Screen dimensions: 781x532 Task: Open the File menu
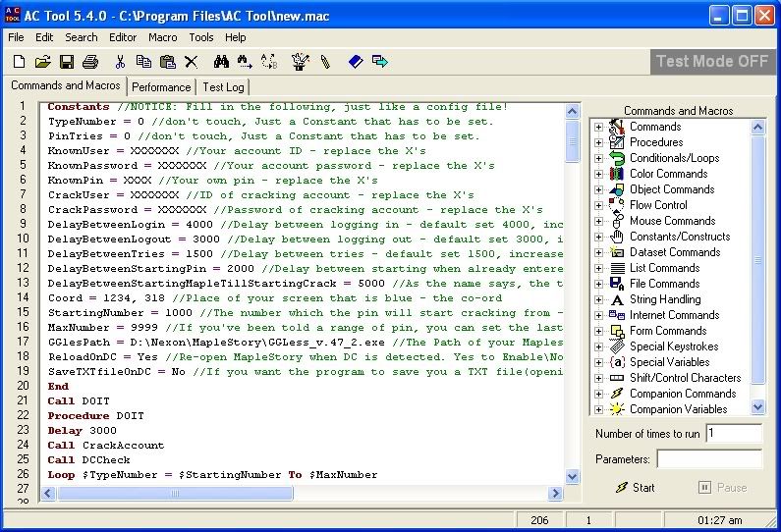point(16,37)
